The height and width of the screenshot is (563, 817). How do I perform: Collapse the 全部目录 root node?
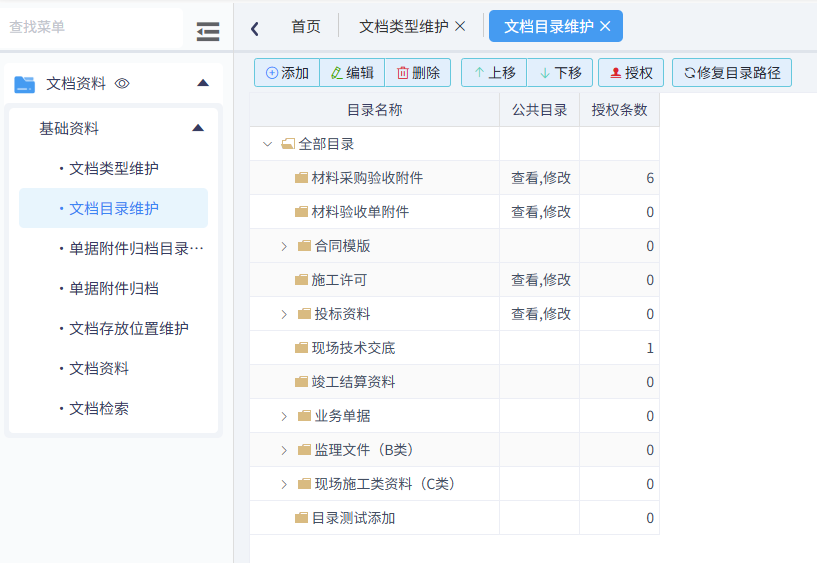coord(267,144)
